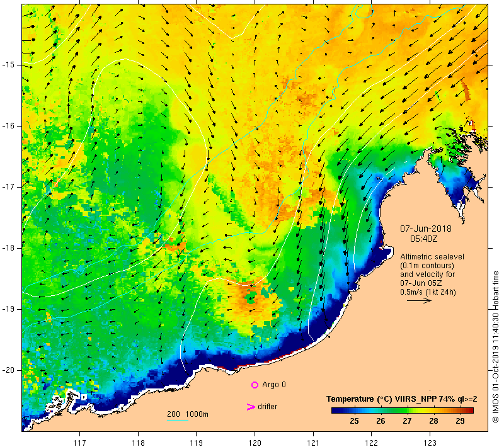Click longitude label 122
The width and height of the screenshot is (504, 447).
pyautogui.click(x=372, y=443)
